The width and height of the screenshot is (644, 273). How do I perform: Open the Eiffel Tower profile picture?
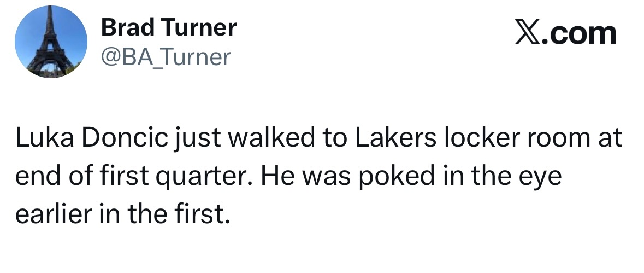click(51, 42)
